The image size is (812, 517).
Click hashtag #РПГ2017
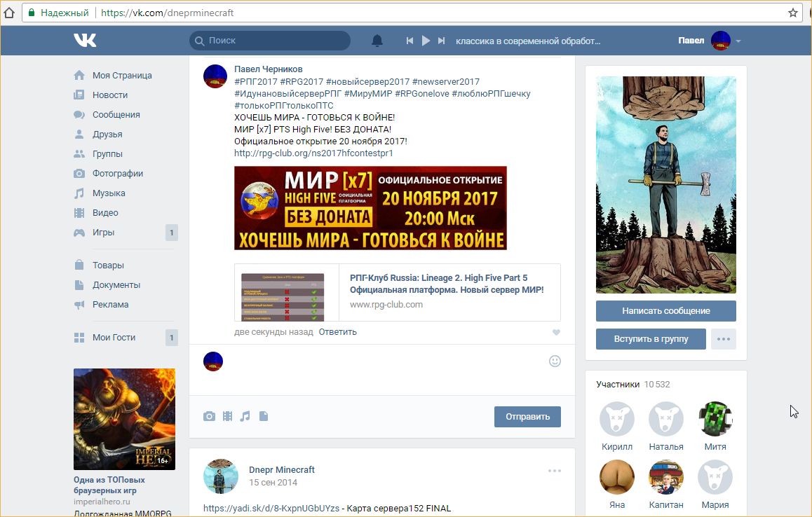point(256,82)
